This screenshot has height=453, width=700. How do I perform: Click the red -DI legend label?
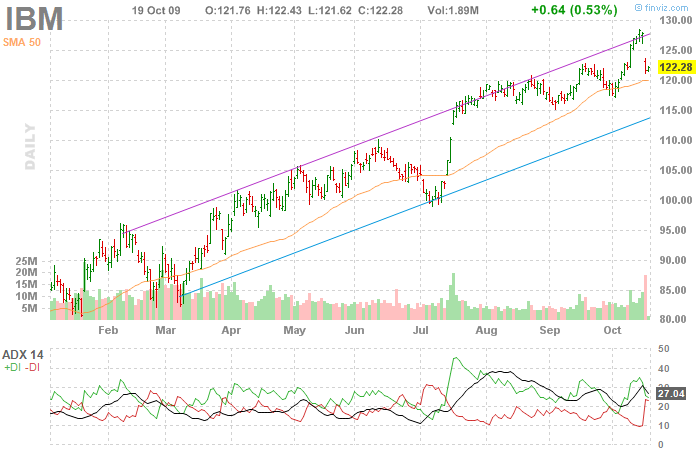click(33, 368)
